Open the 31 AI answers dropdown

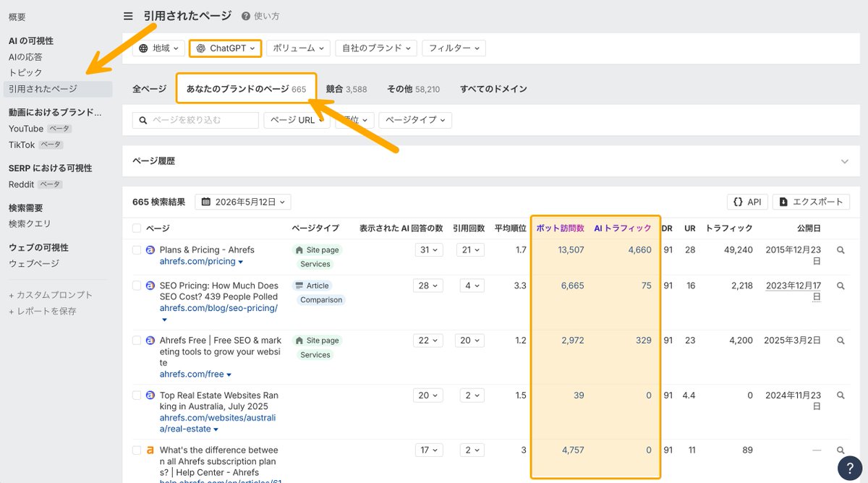point(429,250)
